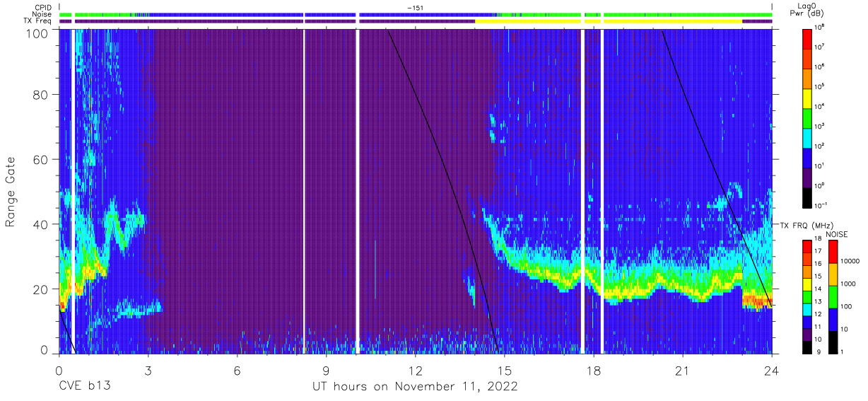Click the cyan segment of TX FRQ colorbar

click(807, 308)
